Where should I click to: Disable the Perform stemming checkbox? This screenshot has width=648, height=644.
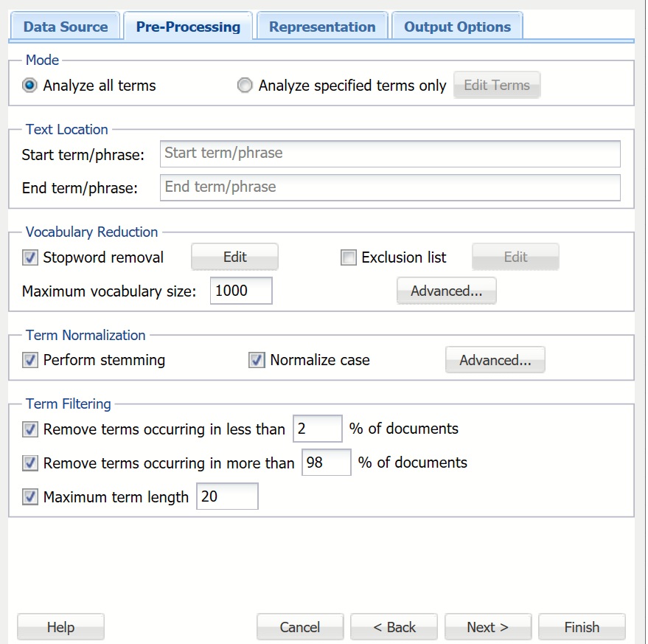click(x=30, y=360)
